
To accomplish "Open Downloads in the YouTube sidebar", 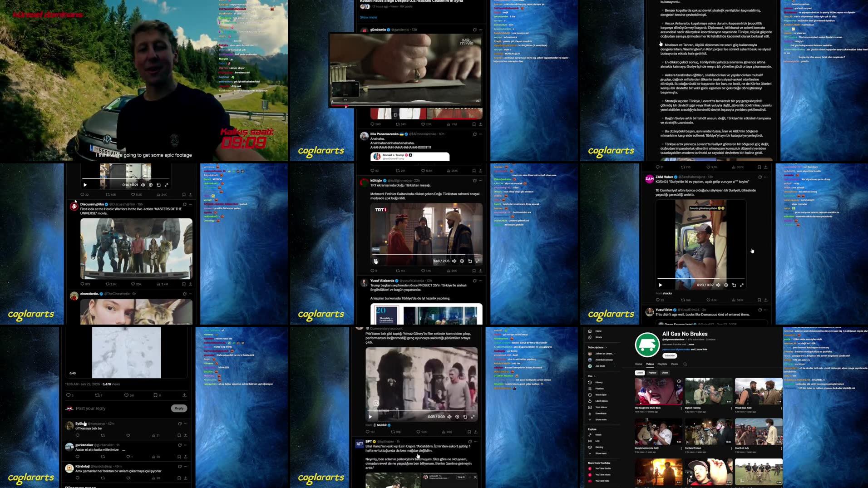I will (601, 414).
